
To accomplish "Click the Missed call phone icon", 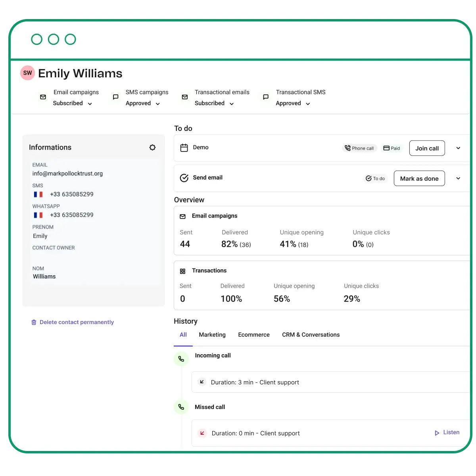I will pos(181,407).
